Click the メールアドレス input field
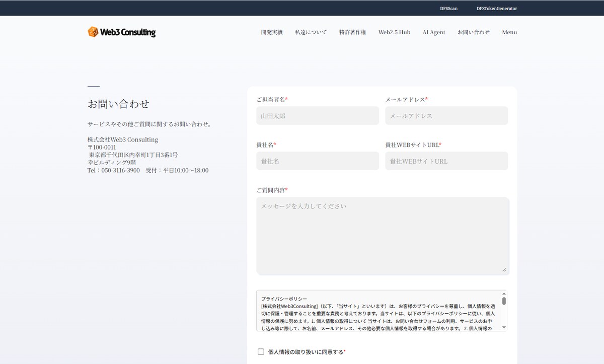 click(x=446, y=116)
